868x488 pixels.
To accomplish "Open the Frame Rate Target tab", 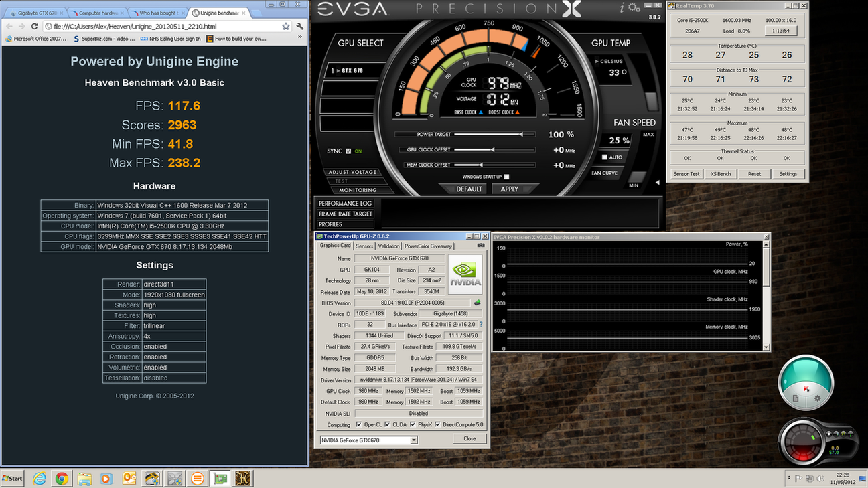I will (345, 214).
